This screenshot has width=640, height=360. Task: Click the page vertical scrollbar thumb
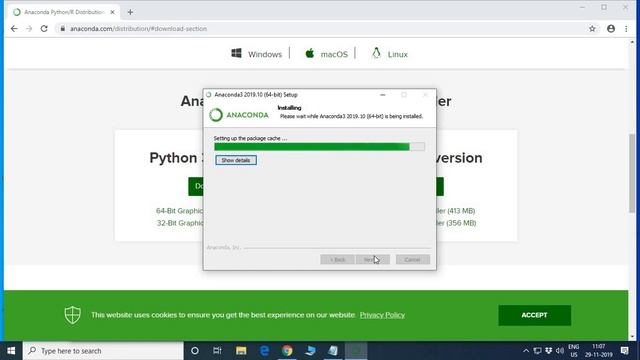tap(632, 173)
